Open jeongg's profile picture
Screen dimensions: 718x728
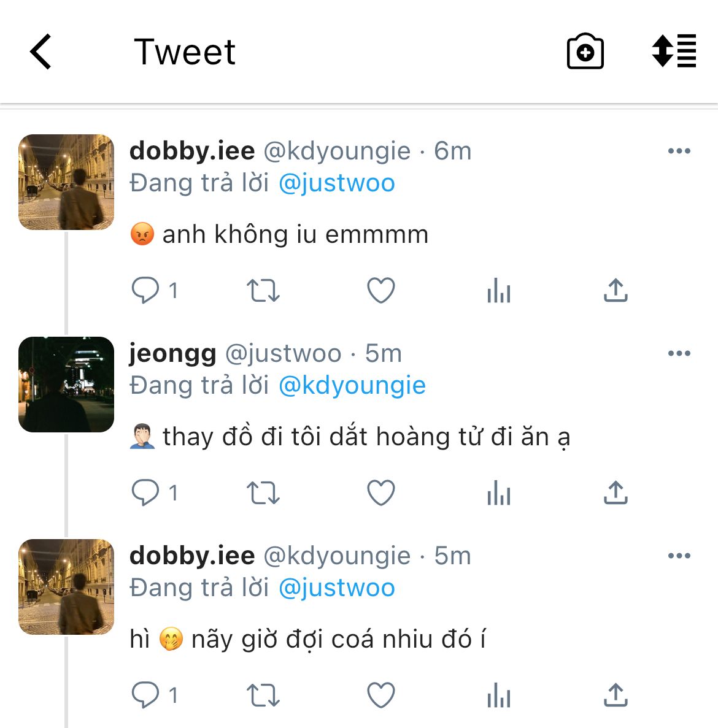(x=66, y=385)
